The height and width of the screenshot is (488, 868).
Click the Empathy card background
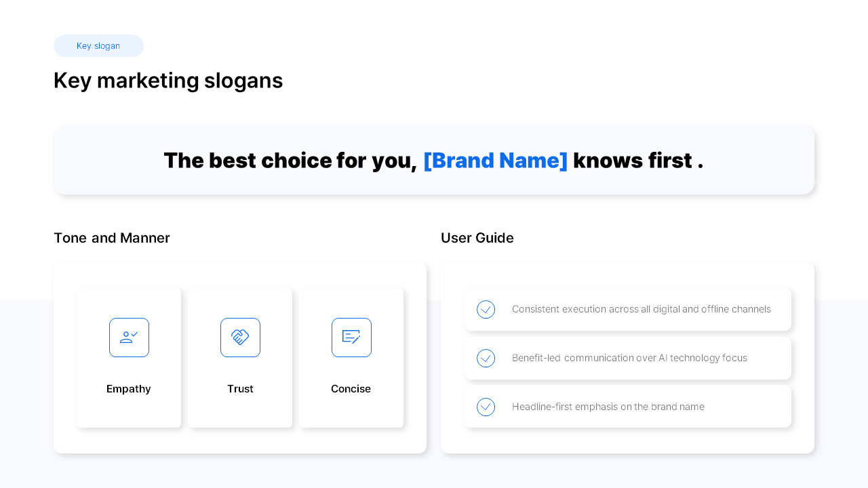(129, 358)
